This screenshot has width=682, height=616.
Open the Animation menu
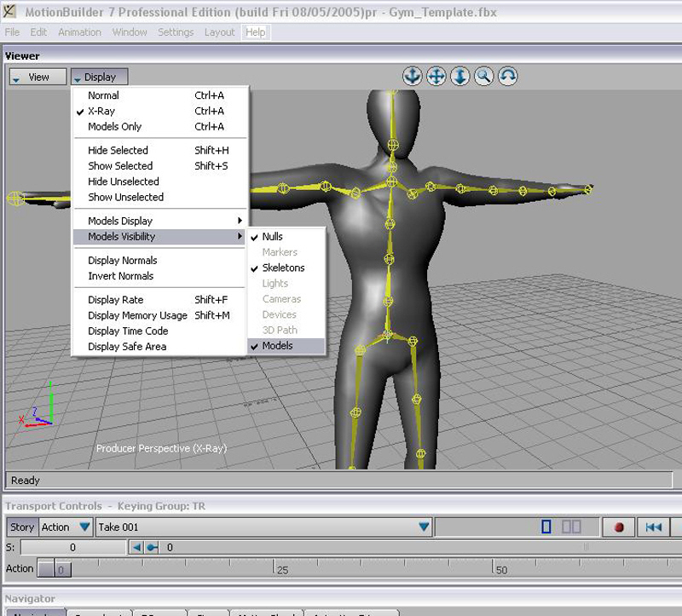pyautogui.click(x=79, y=32)
